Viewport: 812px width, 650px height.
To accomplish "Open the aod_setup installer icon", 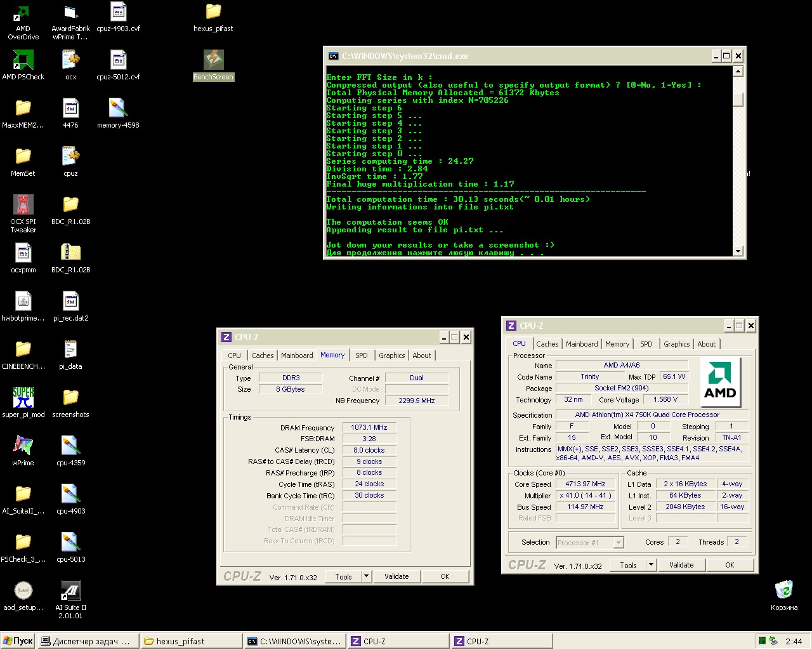I will pos(23,591).
